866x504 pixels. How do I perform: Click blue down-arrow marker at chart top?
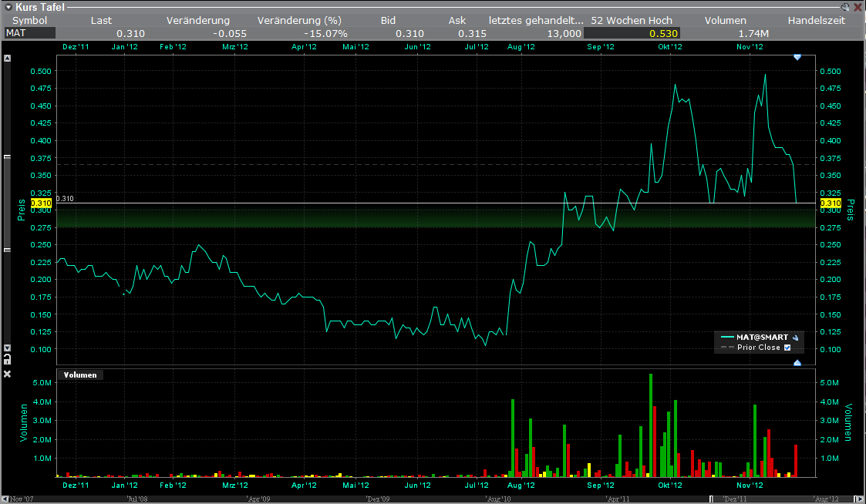pos(797,57)
